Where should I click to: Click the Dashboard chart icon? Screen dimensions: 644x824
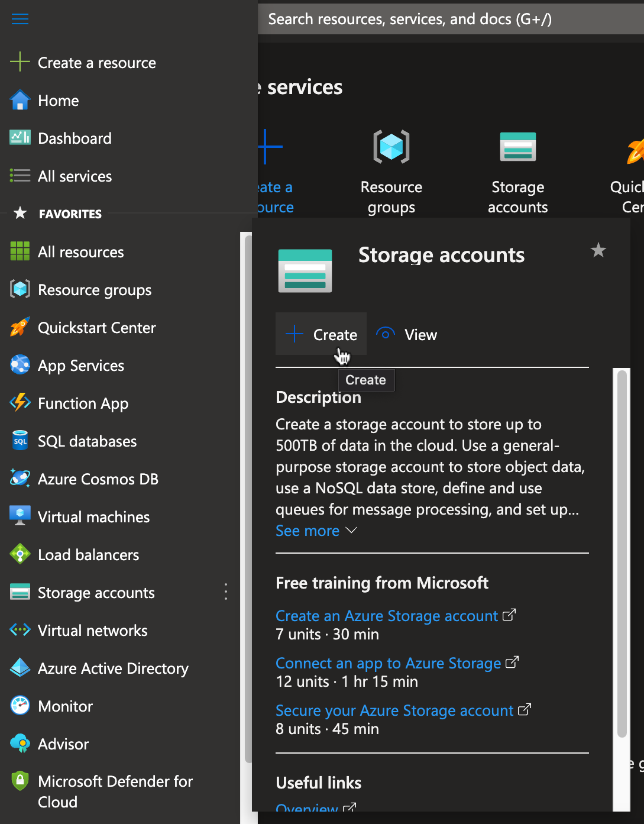tap(20, 138)
